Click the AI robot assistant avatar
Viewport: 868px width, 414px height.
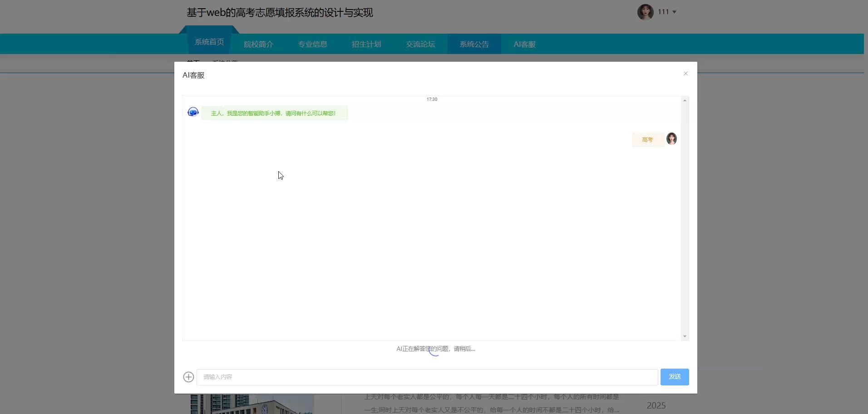193,112
